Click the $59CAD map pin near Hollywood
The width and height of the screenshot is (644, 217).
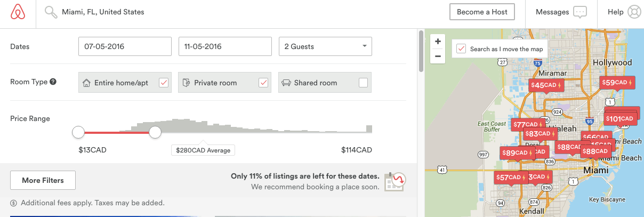617,82
